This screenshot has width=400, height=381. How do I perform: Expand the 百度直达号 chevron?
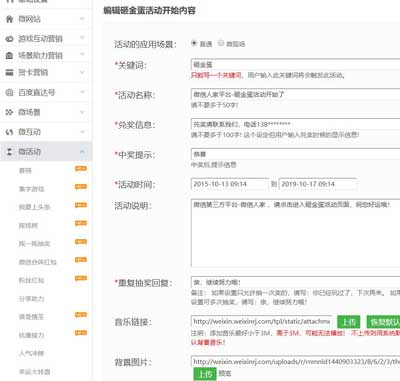pyautogui.click(x=82, y=92)
